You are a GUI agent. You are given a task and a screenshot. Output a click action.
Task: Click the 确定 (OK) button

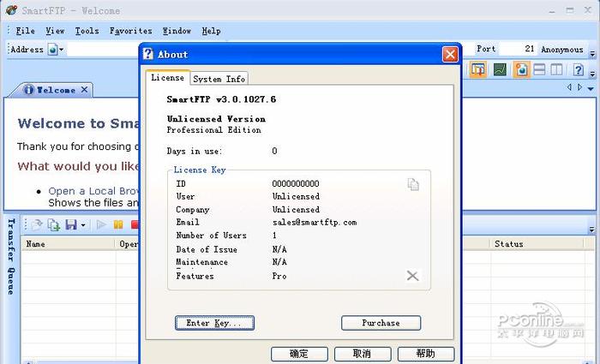(299, 354)
